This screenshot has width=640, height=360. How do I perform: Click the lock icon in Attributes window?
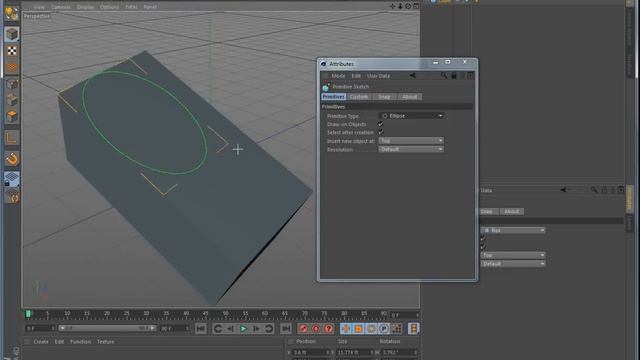click(453, 76)
